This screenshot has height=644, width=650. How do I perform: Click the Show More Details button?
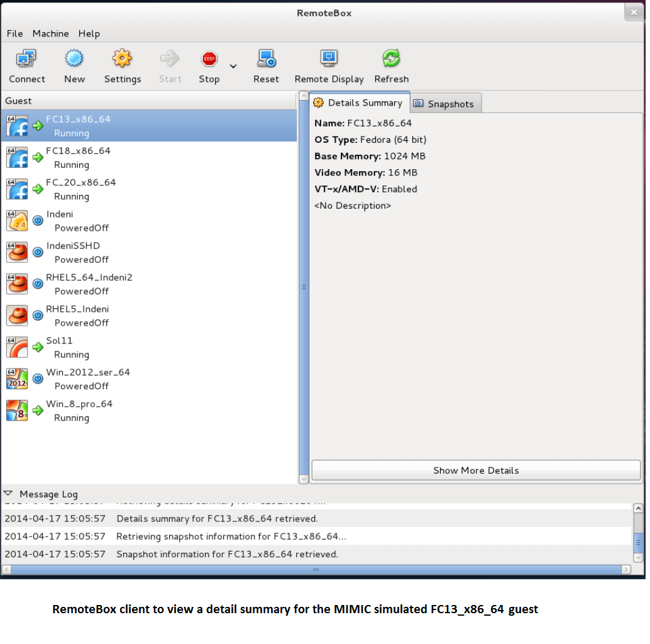(x=476, y=470)
